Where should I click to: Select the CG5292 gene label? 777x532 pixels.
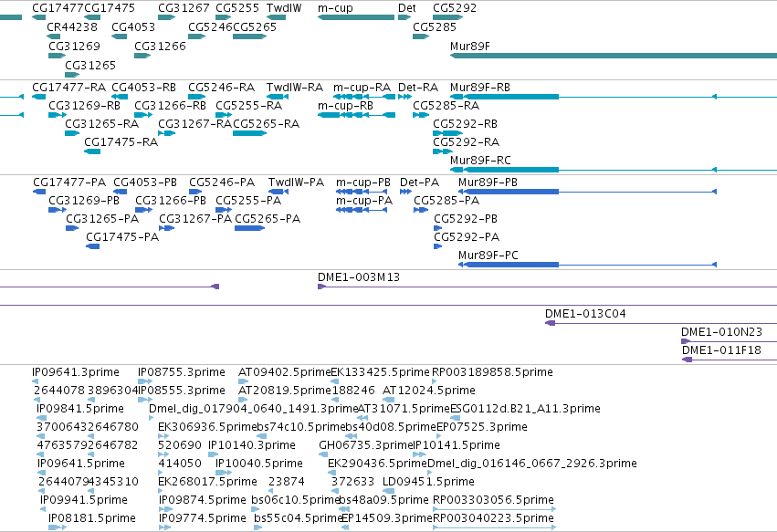click(x=455, y=8)
